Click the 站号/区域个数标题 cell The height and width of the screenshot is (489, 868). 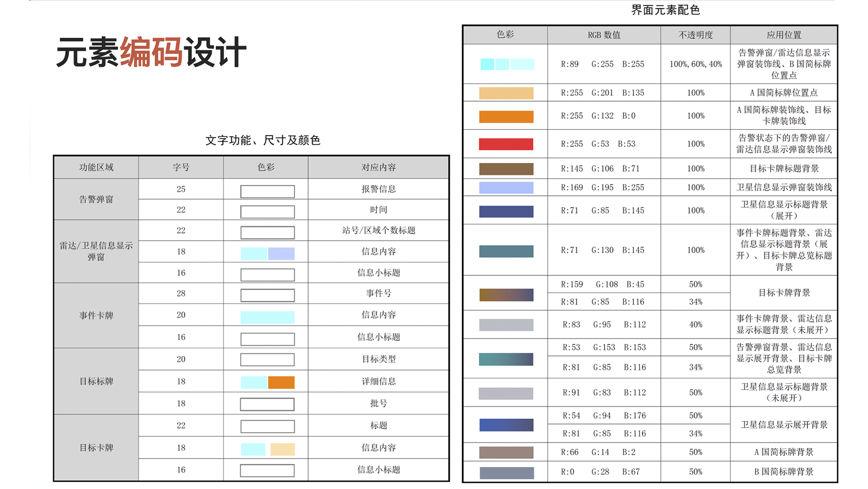coord(378,231)
